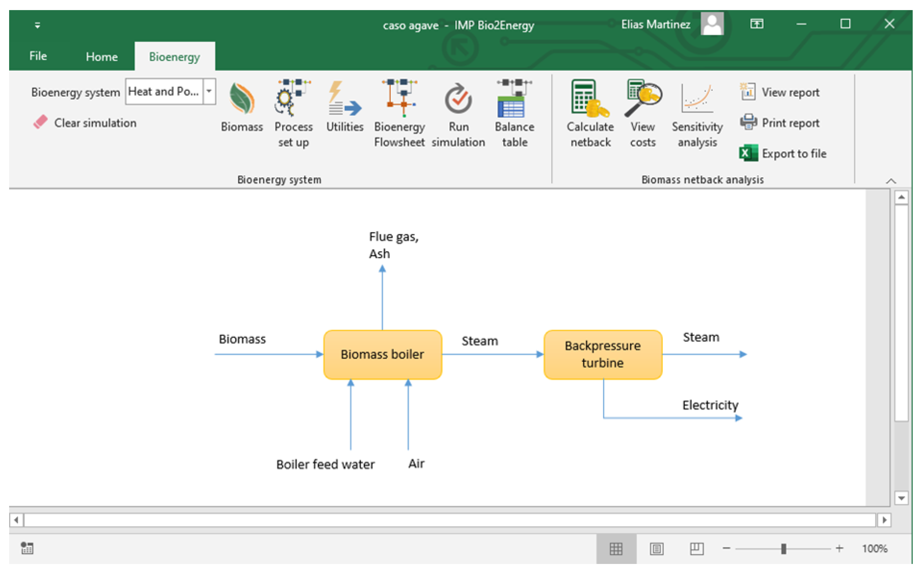Open the File tab
924x575 pixels.
[38, 56]
